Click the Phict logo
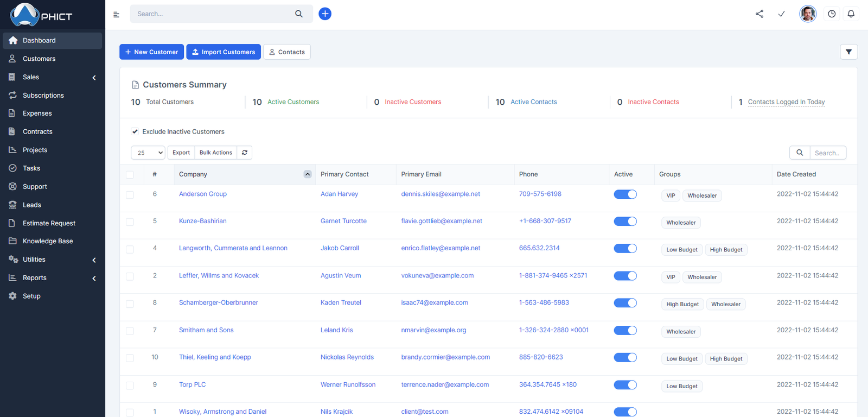Viewport: 868px width, 417px height. [41, 15]
